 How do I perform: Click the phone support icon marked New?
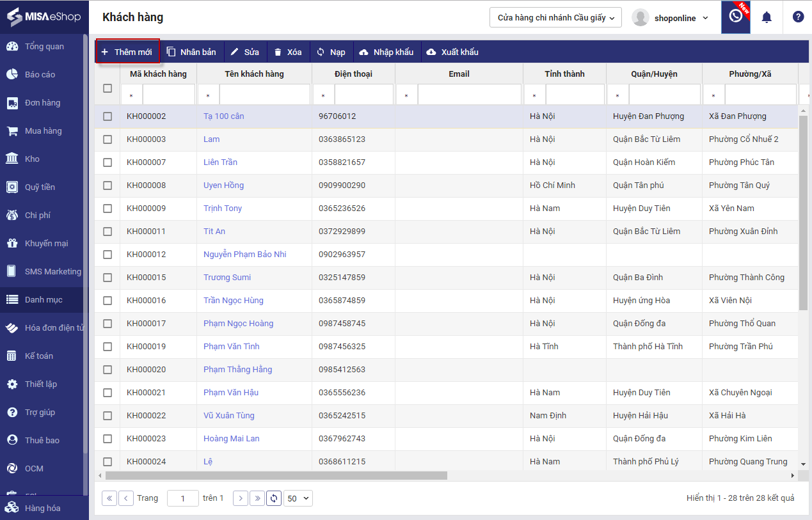pyautogui.click(x=736, y=17)
